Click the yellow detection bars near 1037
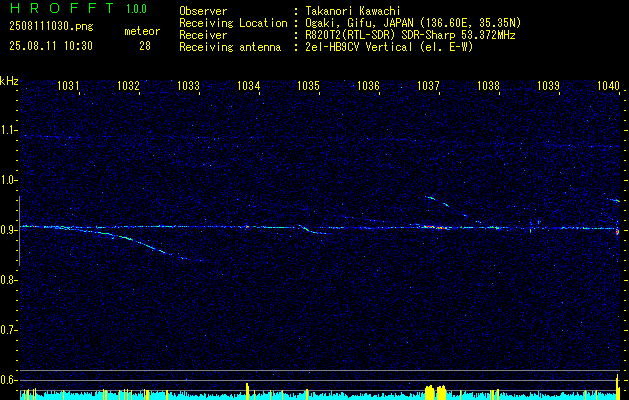 coord(436,392)
